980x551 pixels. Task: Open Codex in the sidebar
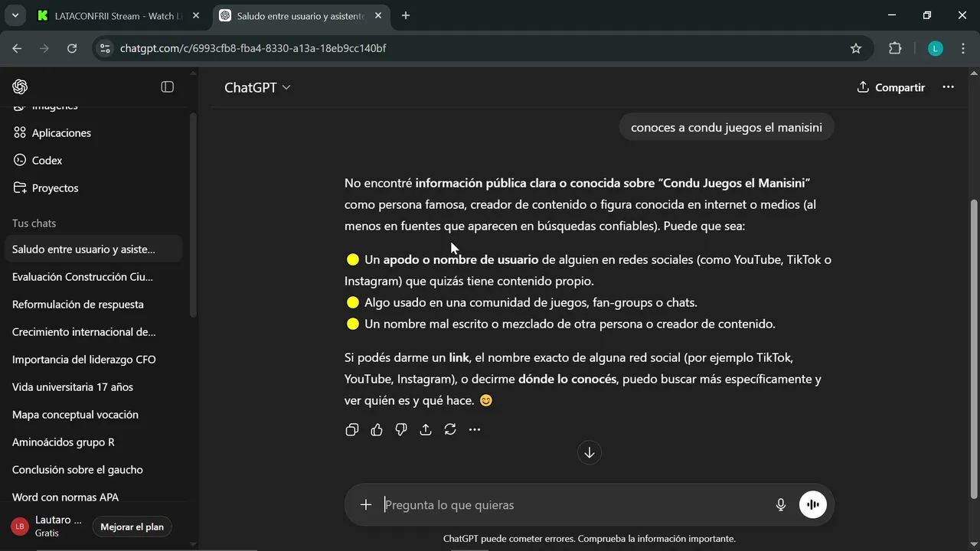click(38, 160)
